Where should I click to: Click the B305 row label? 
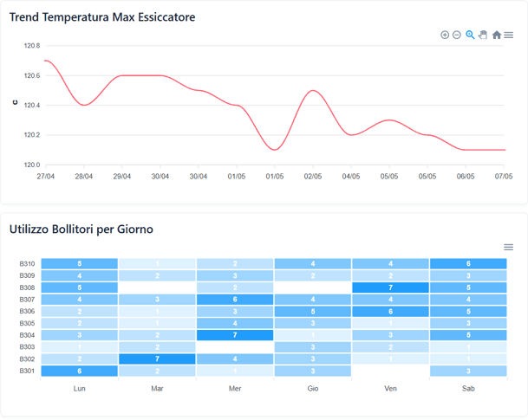tap(27, 323)
